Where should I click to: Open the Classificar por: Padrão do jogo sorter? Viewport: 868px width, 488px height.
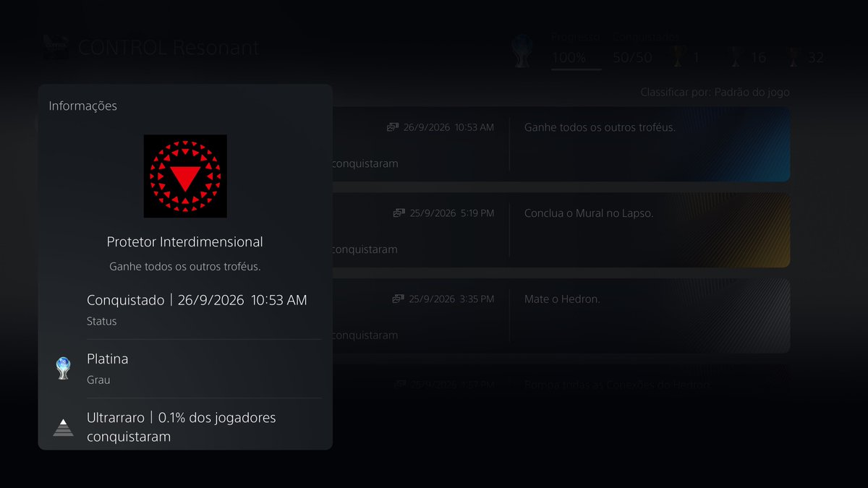click(715, 93)
